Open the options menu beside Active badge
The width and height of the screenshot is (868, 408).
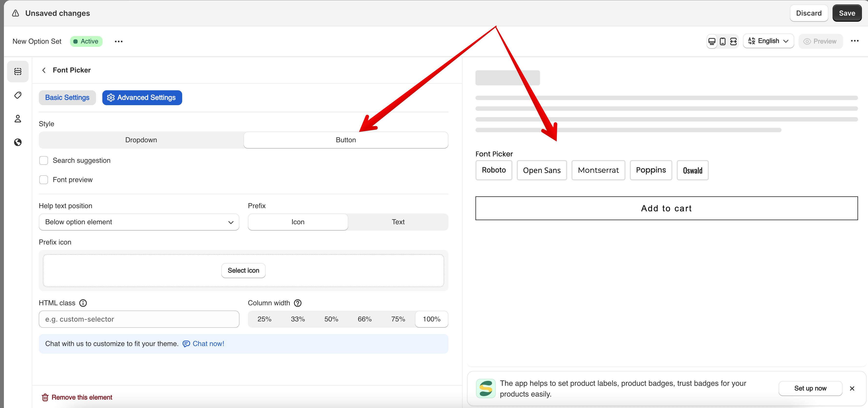click(x=119, y=41)
